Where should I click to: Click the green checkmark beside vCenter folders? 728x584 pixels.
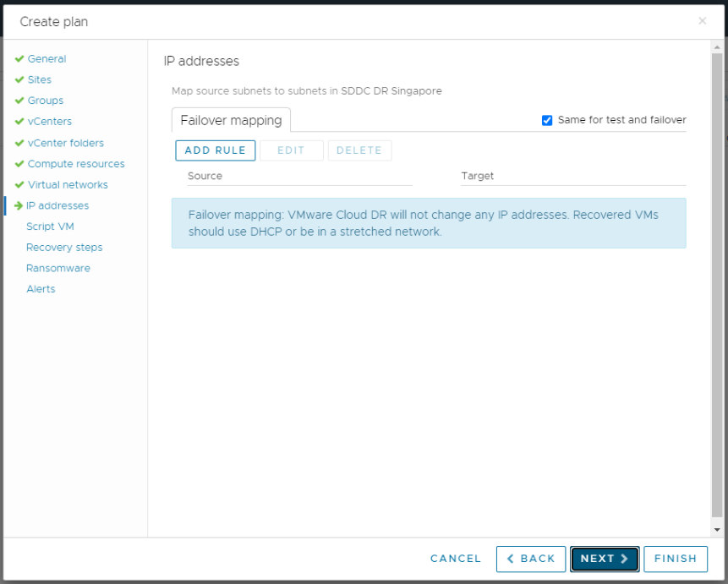click(19, 143)
